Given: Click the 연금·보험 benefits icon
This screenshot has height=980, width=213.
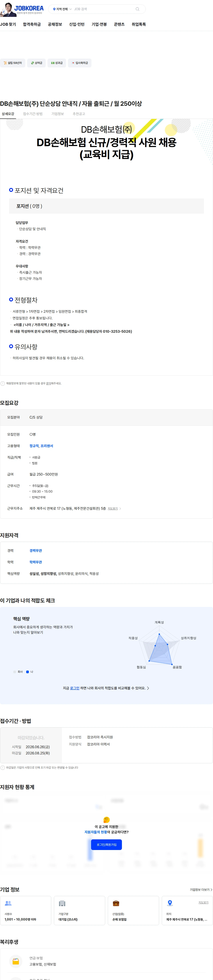Looking at the screenshot, I should point(16,961).
